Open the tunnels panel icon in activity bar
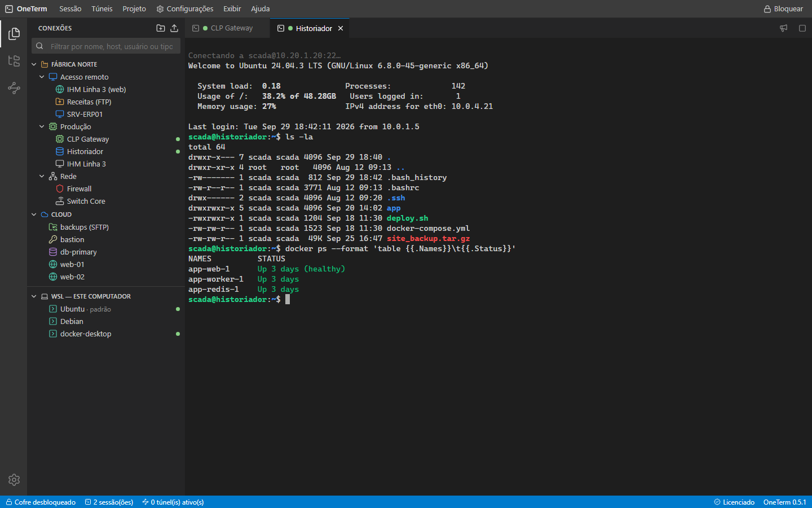This screenshot has width=812, height=508. tap(14, 88)
